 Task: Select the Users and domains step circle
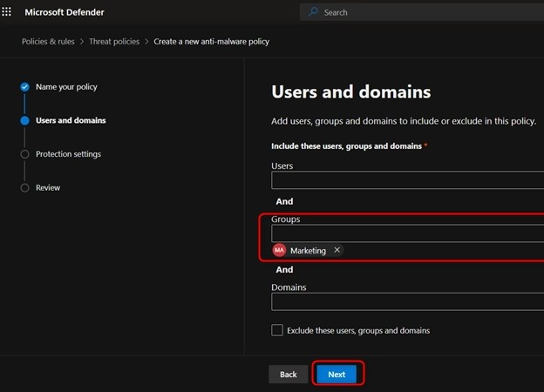pyautogui.click(x=24, y=120)
